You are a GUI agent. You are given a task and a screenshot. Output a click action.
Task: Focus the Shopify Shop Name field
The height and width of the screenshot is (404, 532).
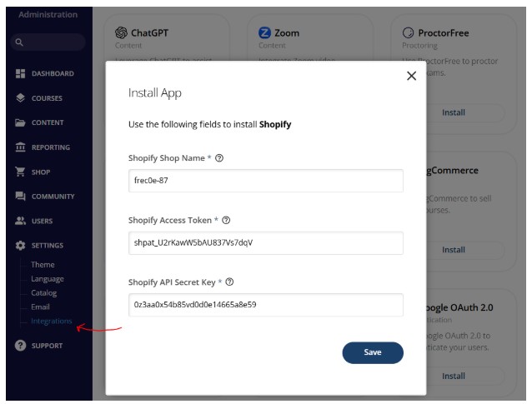click(x=266, y=181)
